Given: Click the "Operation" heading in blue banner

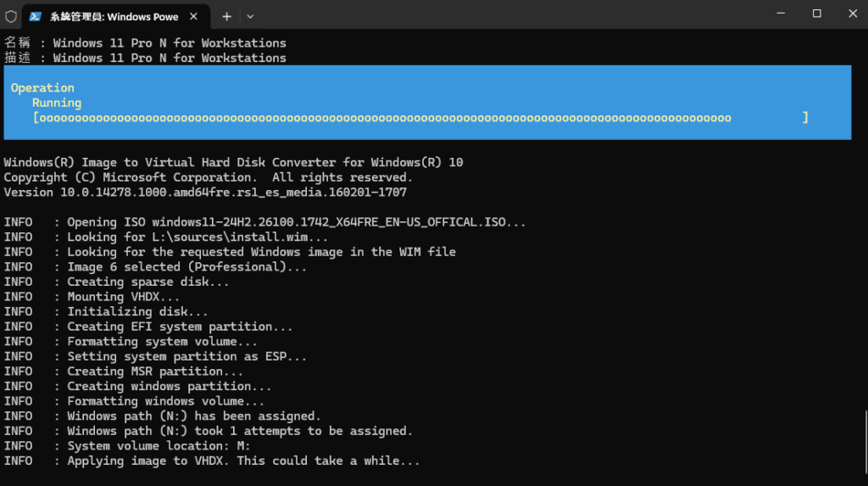Looking at the screenshot, I should 42,88.
